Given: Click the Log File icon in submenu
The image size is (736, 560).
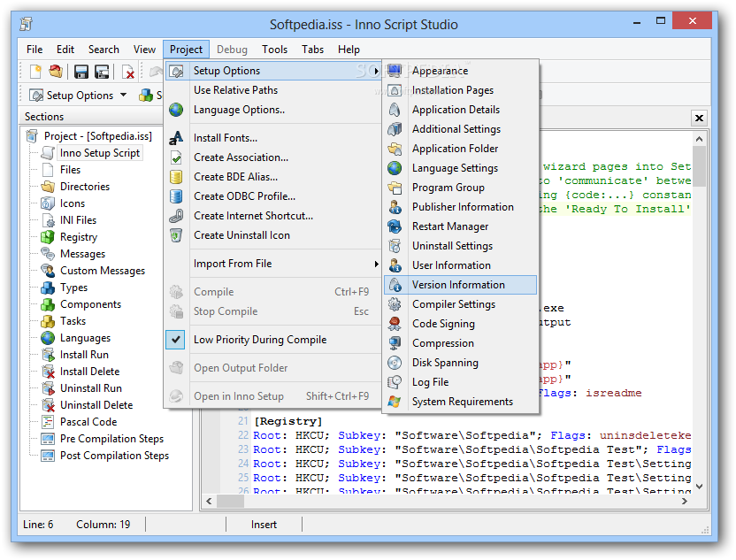Looking at the screenshot, I should click(x=395, y=382).
